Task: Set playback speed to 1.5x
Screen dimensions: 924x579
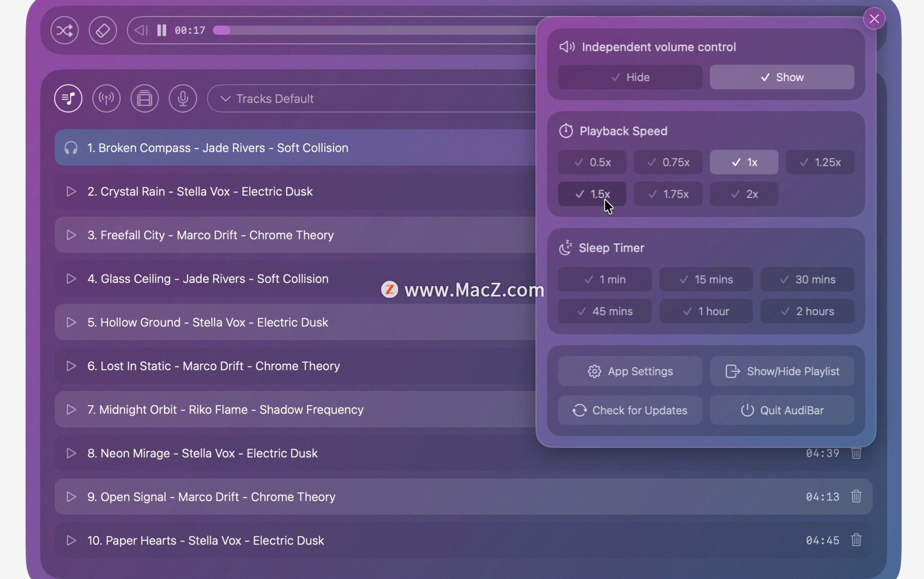Action: click(592, 194)
